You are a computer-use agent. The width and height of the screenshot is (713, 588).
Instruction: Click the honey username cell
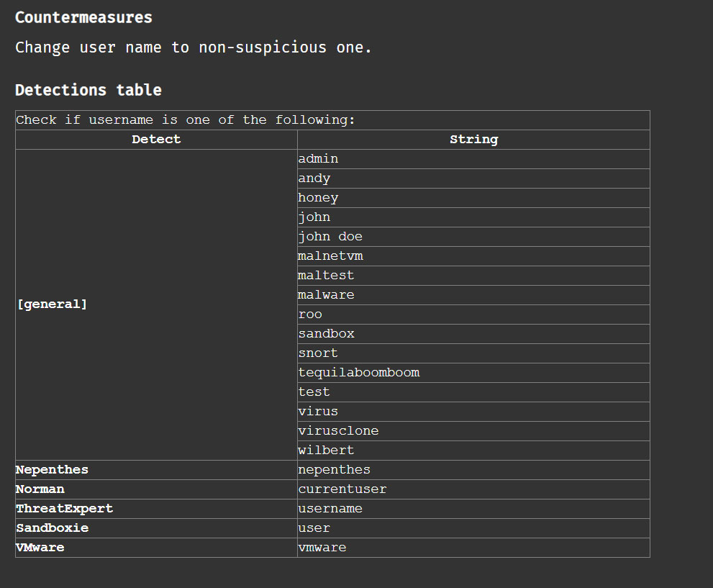point(473,198)
